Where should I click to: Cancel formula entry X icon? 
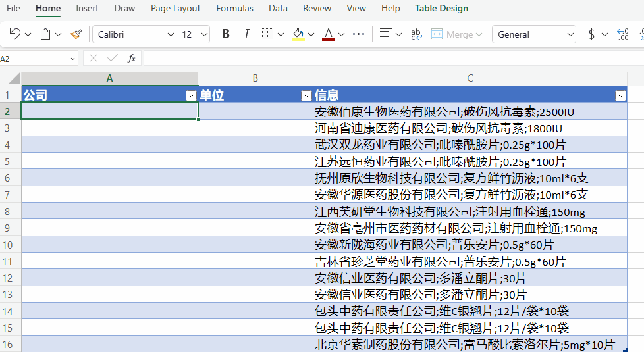(x=94, y=59)
